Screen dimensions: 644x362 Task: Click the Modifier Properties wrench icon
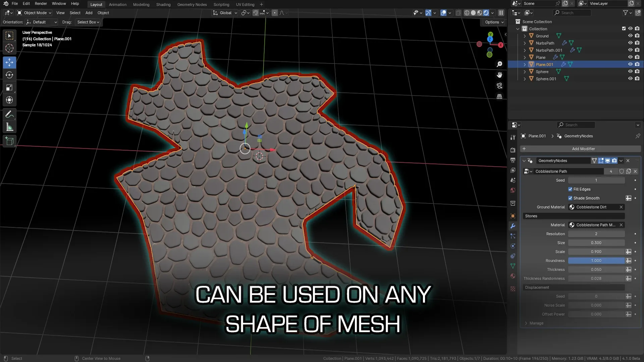click(513, 226)
